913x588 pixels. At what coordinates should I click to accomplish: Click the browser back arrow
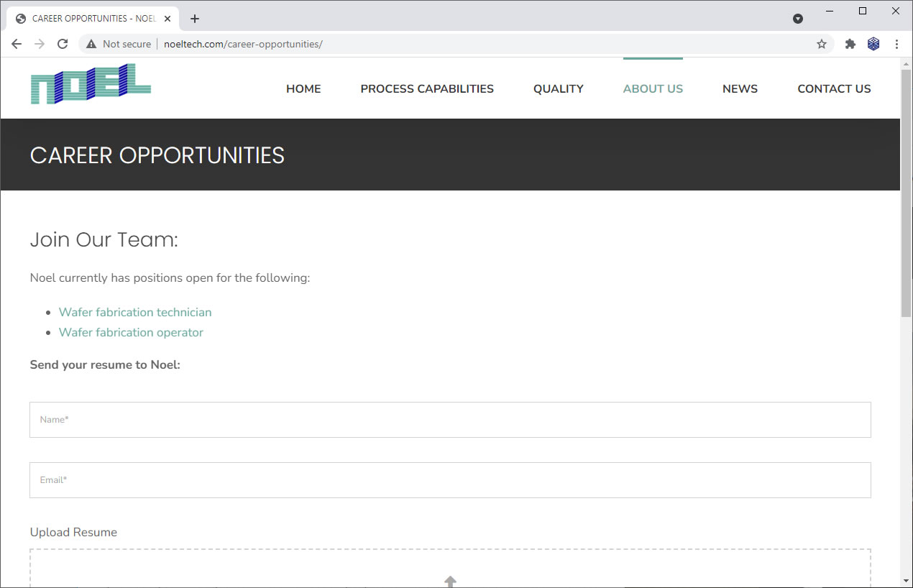pos(17,44)
